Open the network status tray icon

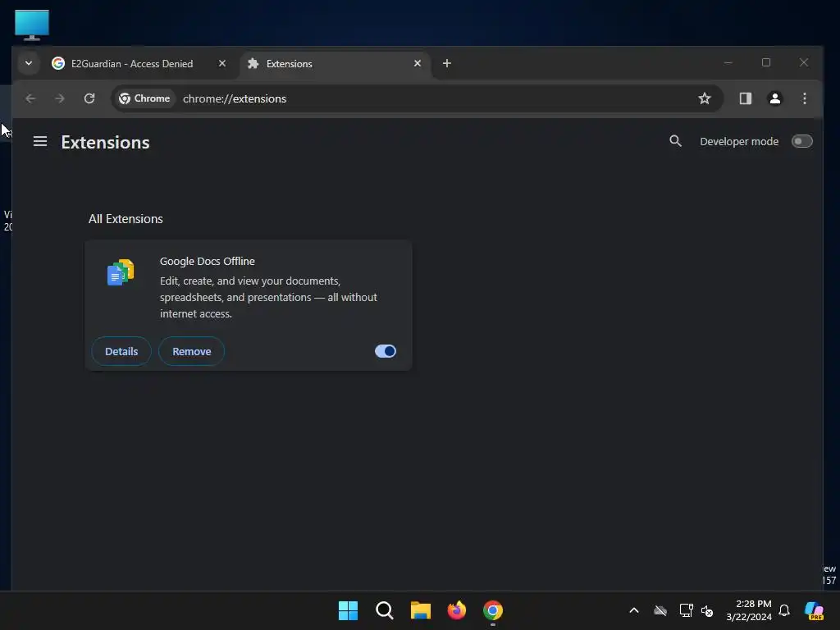pyautogui.click(x=686, y=610)
